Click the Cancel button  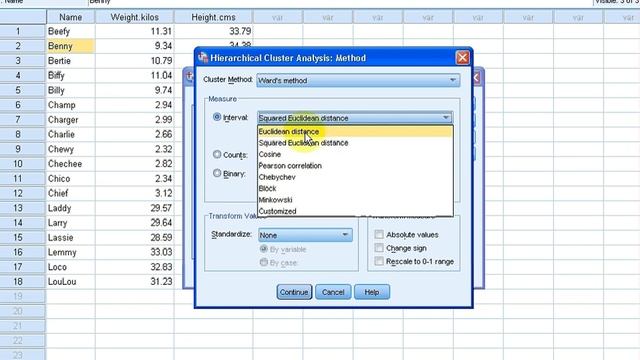[333, 292]
